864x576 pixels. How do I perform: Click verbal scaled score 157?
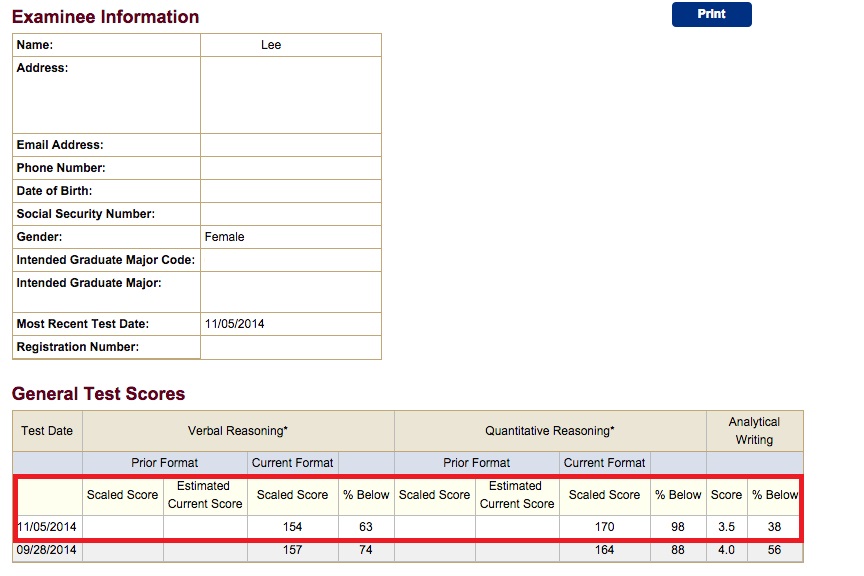(293, 550)
